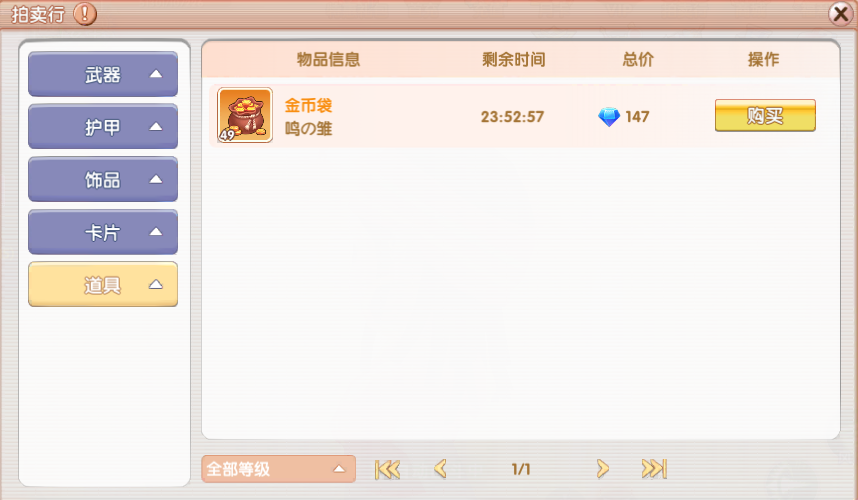Go to the previous page arrow
Image resolution: width=858 pixels, height=500 pixels.
point(440,469)
